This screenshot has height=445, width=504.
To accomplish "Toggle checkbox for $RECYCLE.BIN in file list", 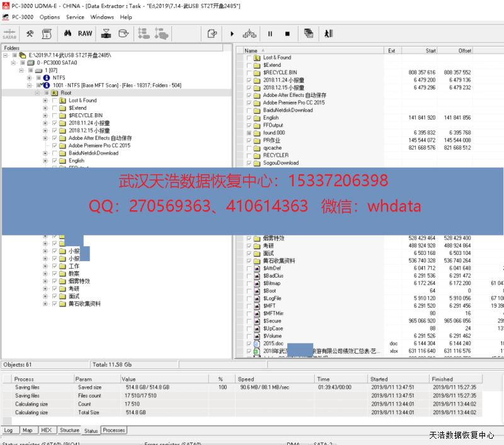I will [249, 72].
